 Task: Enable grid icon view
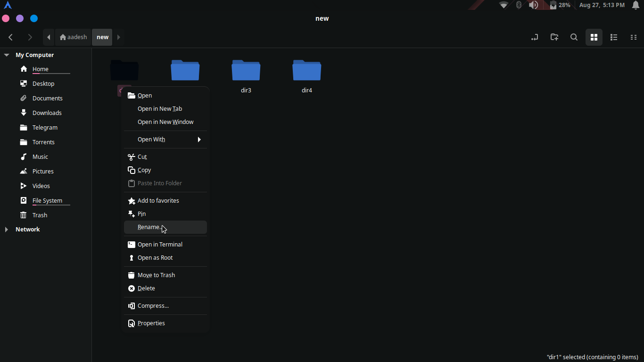point(594,37)
